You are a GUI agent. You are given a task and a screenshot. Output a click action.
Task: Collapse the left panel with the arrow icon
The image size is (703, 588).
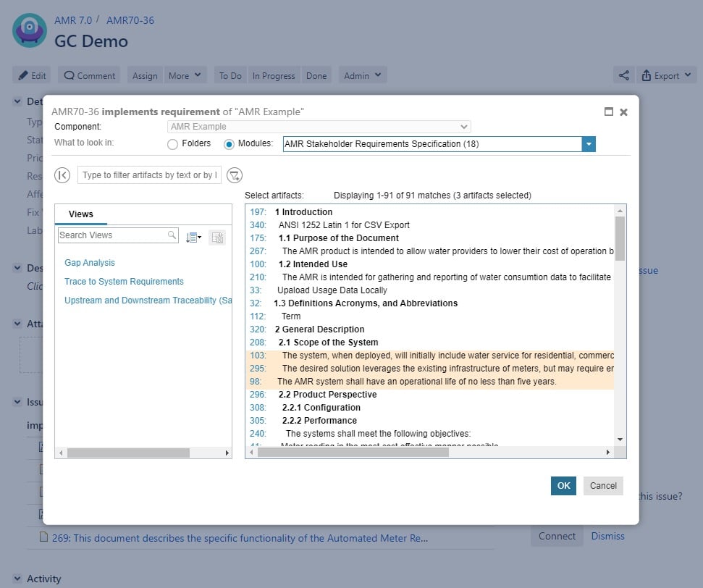[x=62, y=175]
